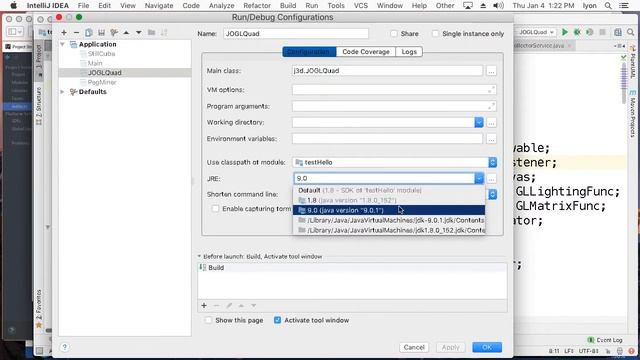Click the OK button

click(487, 347)
